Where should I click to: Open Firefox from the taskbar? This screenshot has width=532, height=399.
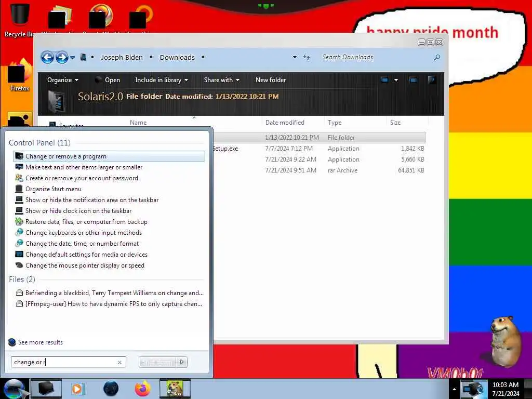pyautogui.click(x=143, y=389)
